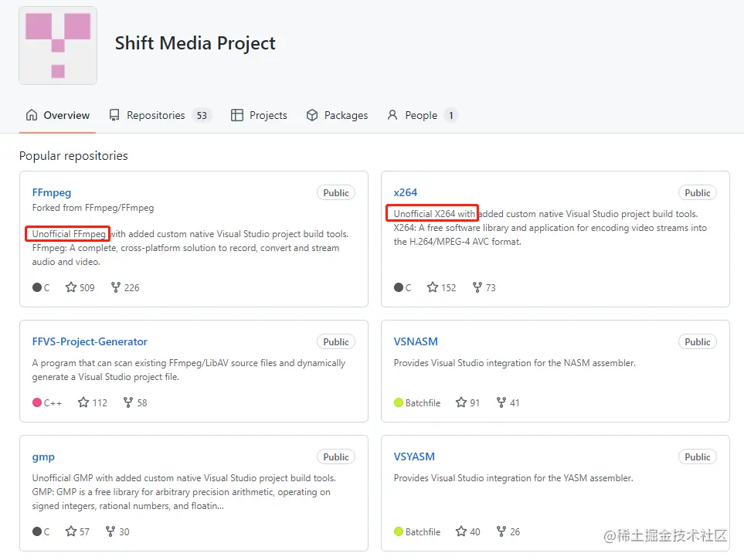Image resolution: width=744 pixels, height=560 pixels.
Task: Click the VSYASM Batchfile language color dot
Action: tap(399, 531)
